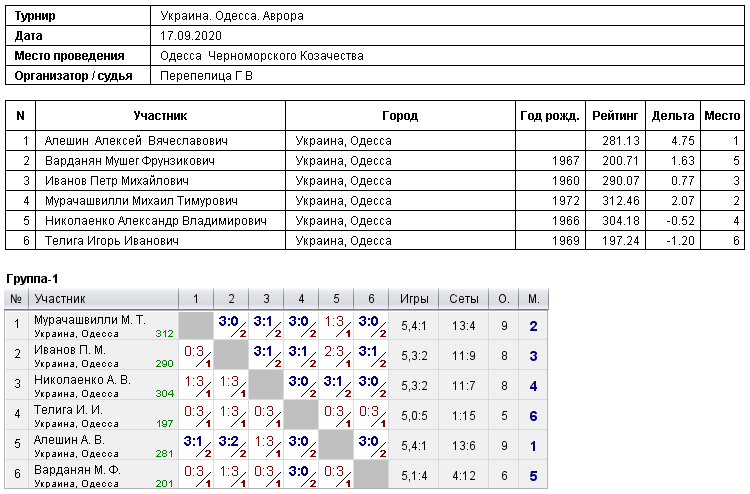The height and width of the screenshot is (494, 750).
Task: Click the 'Турнир' row label
Action: point(35,16)
